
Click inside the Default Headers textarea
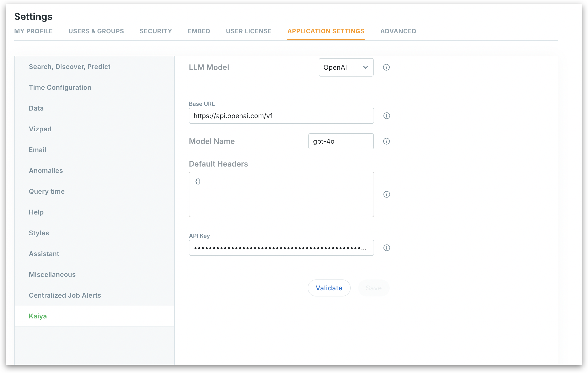coord(281,194)
